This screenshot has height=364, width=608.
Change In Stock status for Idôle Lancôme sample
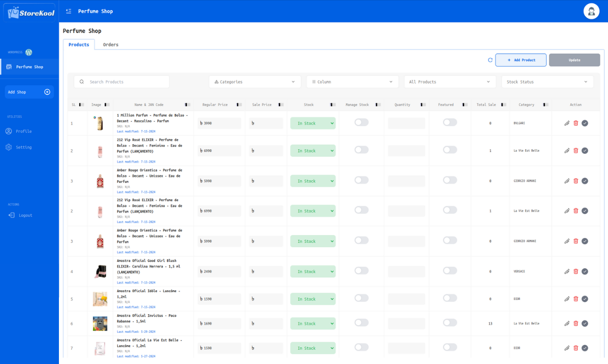[313, 299]
